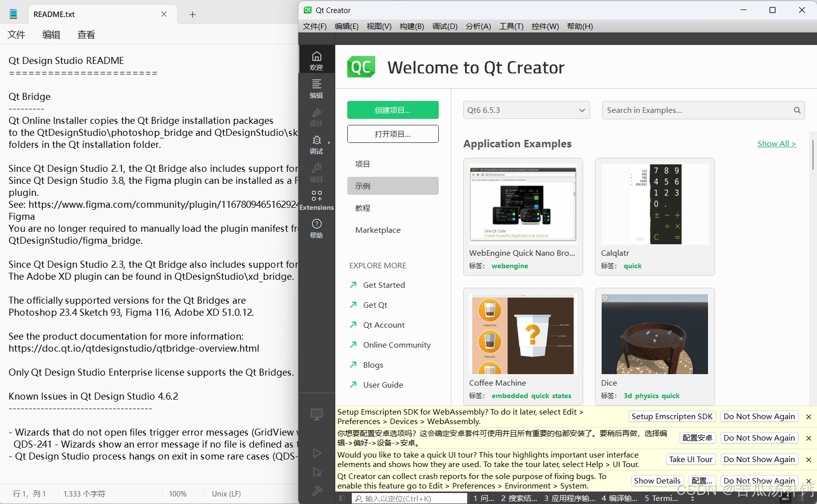This screenshot has height=504, width=817.
Task: Expand the Qt6 6.5.3 version dropdown
Action: [526, 110]
